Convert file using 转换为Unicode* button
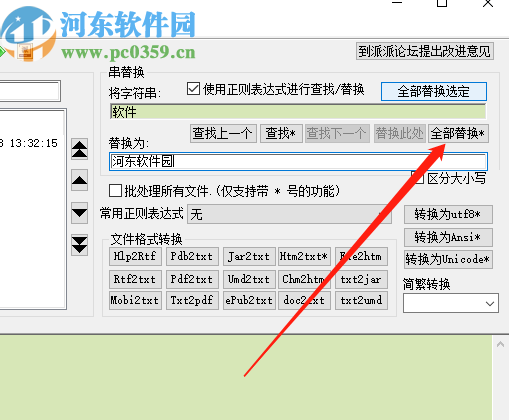 point(448,260)
